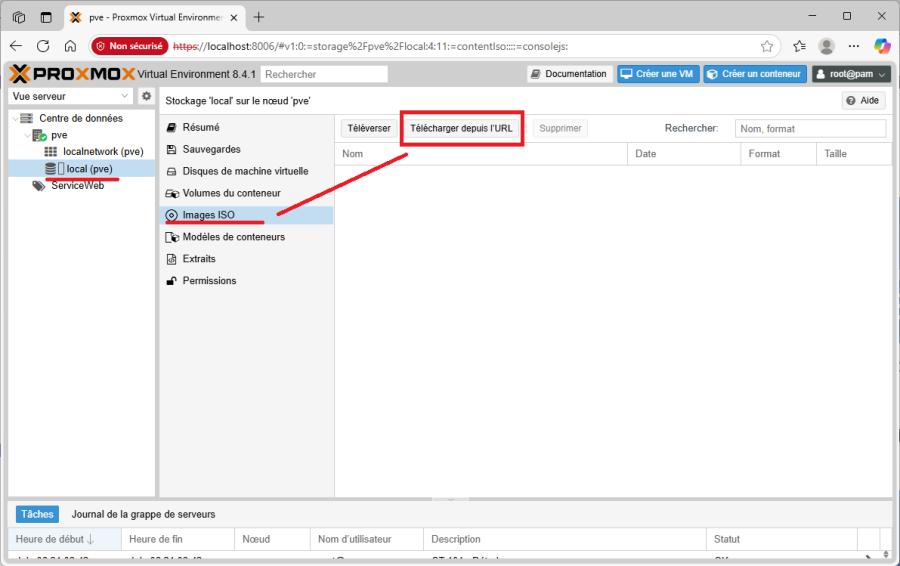
Task: Click the Téléverser upload button
Action: pyautogui.click(x=369, y=129)
